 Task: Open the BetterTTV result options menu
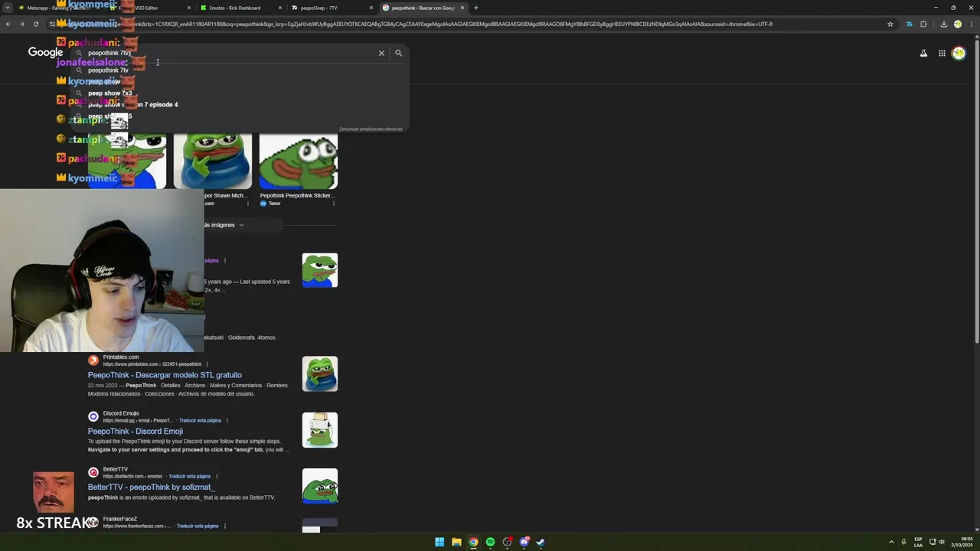[x=217, y=476]
